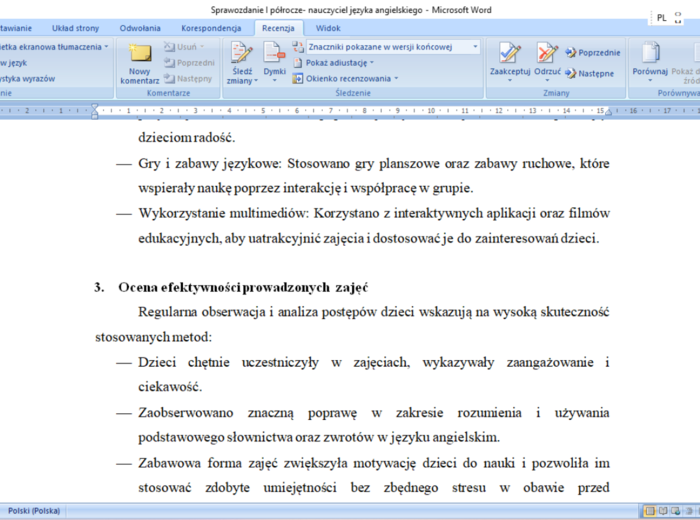
Task: Click the word 'ciekawość.'
Action: (170, 387)
